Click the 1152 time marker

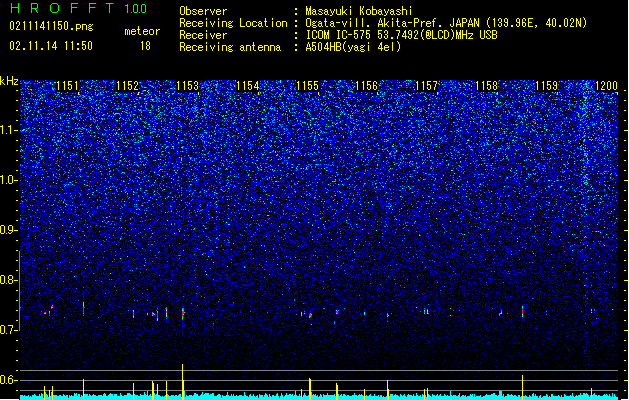click(x=127, y=86)
